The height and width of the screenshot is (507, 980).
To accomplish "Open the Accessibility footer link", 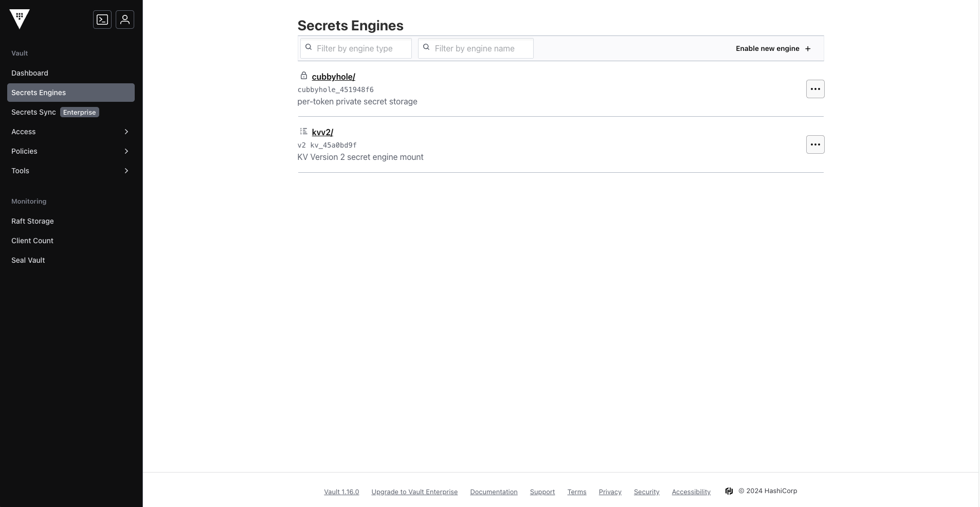I will [691, 492].
